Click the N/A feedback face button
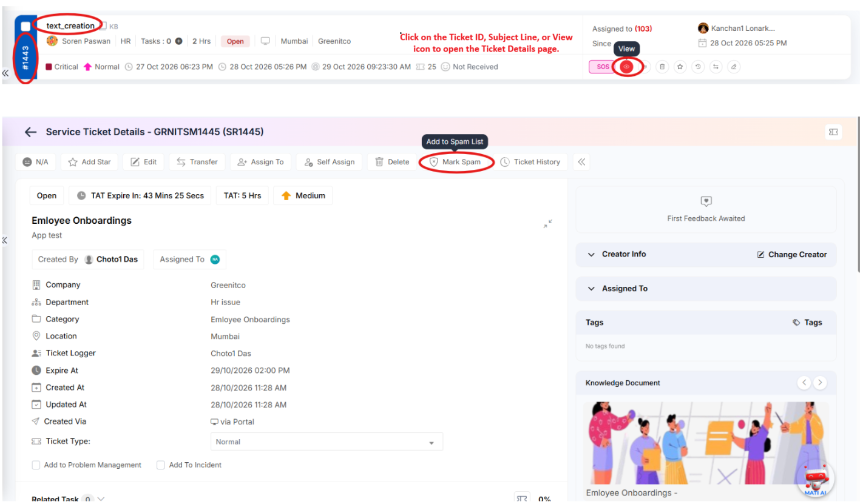 [x=36, y=162]
